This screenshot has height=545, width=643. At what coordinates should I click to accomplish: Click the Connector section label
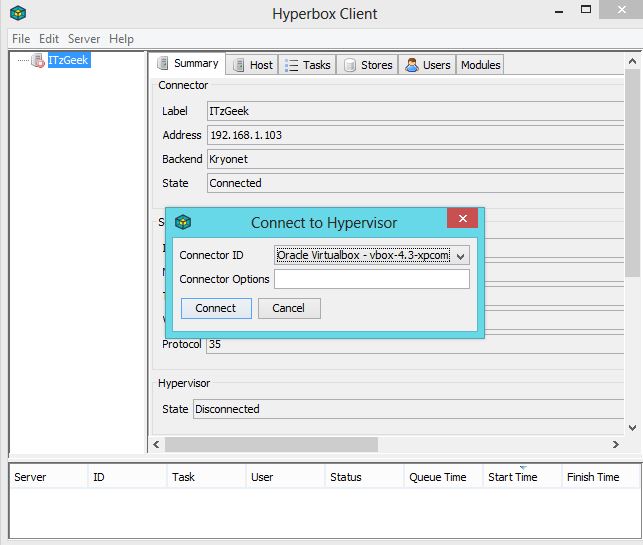(x=183, y=85)
